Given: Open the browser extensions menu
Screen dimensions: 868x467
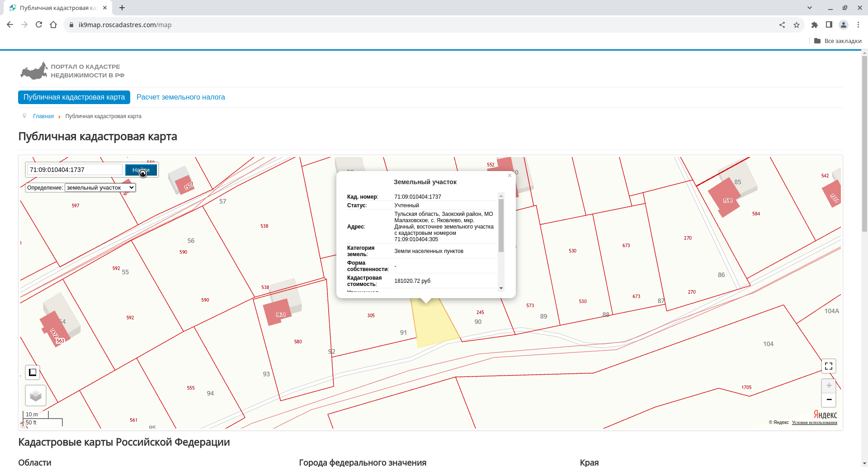Looking at the screenshot, I should (x=814, y=25).
